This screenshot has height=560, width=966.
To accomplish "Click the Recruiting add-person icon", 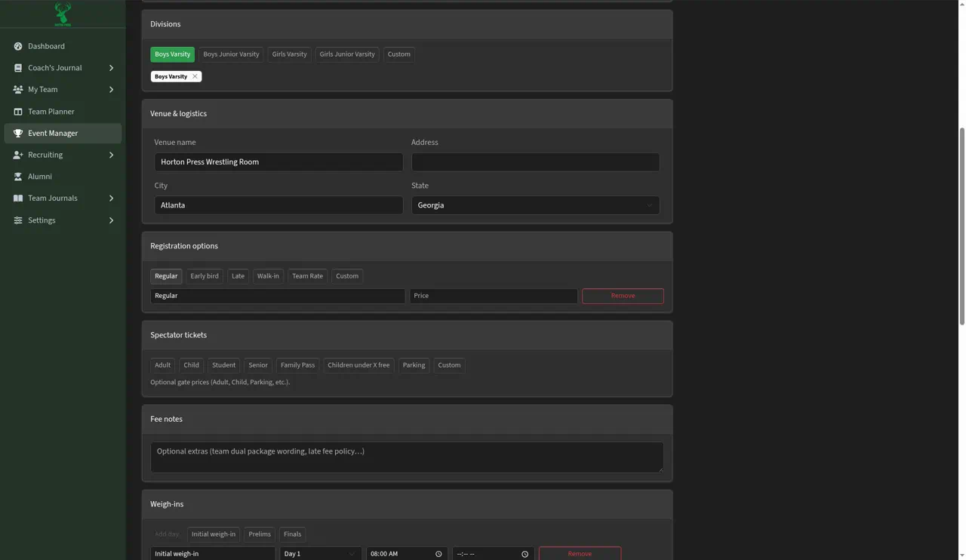I will click(x=18, y=155).
